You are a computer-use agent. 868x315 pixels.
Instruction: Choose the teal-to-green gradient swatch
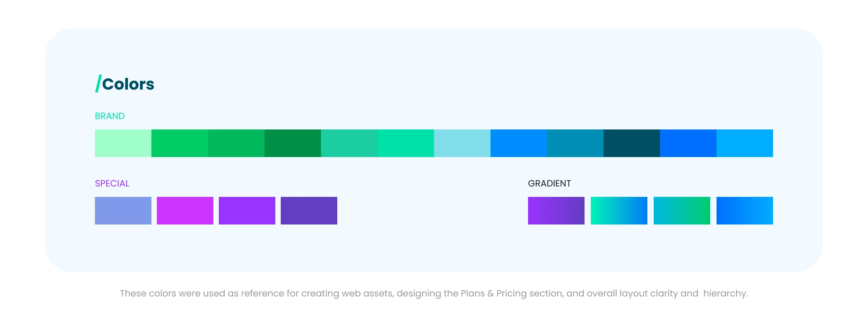682,210
